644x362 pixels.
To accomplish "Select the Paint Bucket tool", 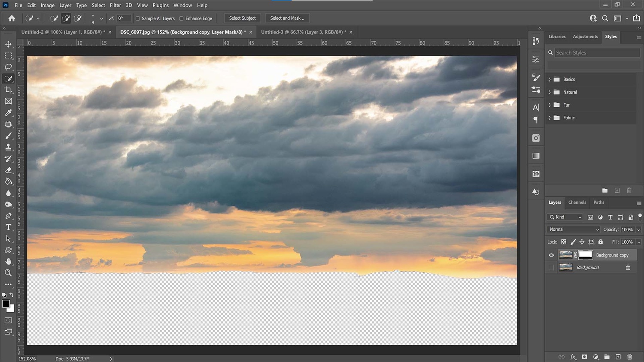I will [8, 181].
